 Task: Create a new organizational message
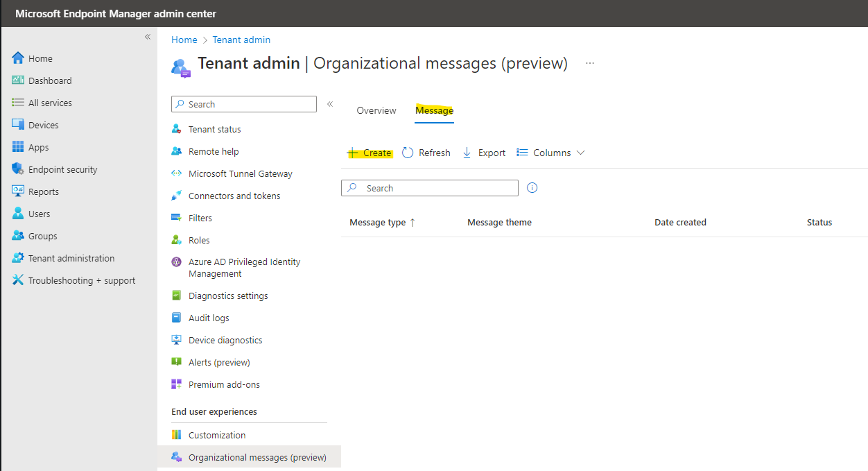click(370, 153)
